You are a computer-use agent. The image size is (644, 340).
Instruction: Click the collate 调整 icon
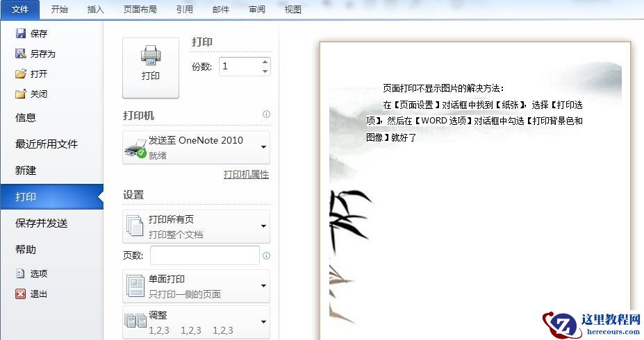[x=135, y=321]
